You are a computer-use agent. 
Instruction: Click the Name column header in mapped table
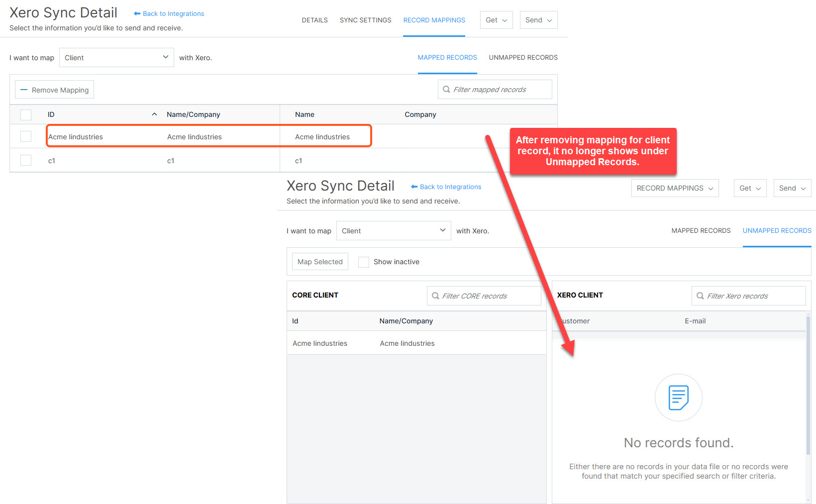(x=305, y=114)
